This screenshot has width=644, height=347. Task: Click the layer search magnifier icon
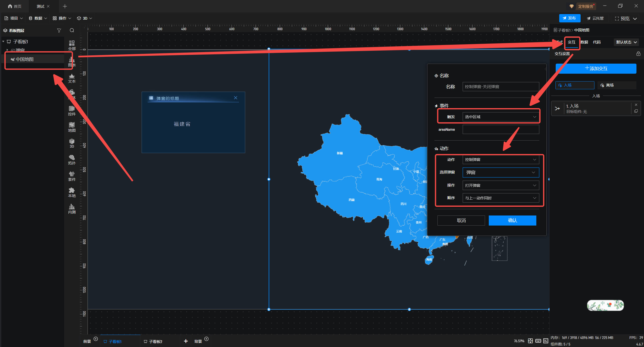[x=72, y=30]
